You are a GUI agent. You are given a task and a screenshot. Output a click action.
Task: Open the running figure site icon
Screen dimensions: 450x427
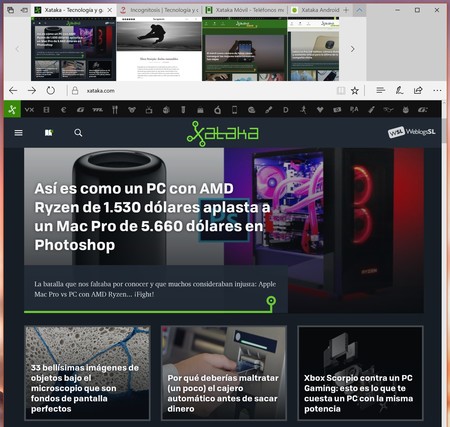(303, 109)
